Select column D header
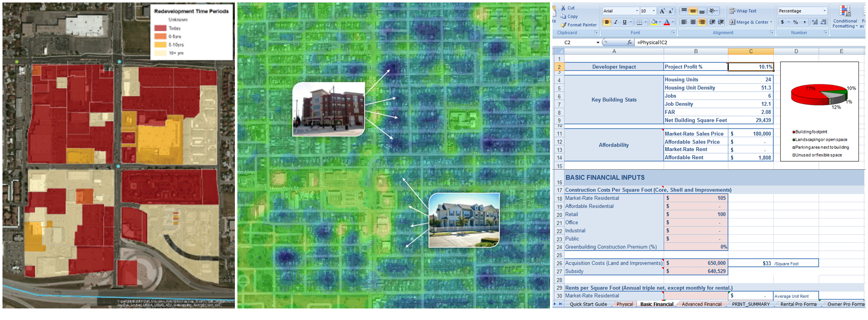 pyautogui.click(x=796, y=52)
